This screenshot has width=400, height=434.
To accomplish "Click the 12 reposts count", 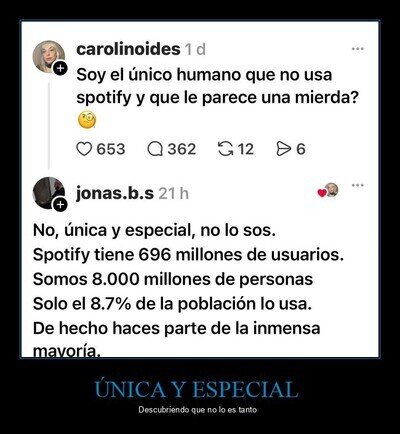I will click(x=246, y=149).
